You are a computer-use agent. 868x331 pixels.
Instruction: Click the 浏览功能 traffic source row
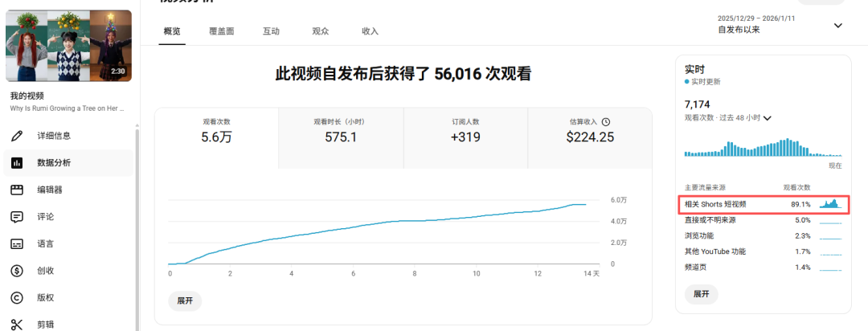coord(764,235)
